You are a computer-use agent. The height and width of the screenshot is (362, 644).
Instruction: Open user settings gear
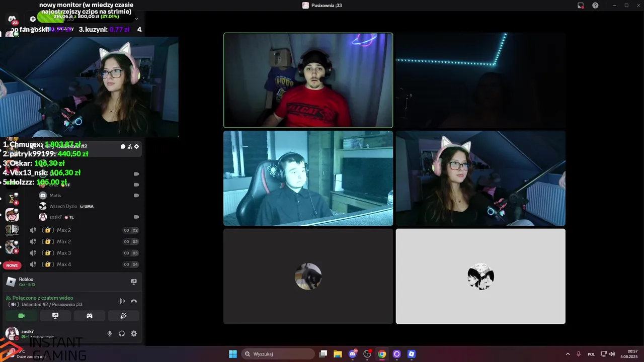tap(134, 333)
